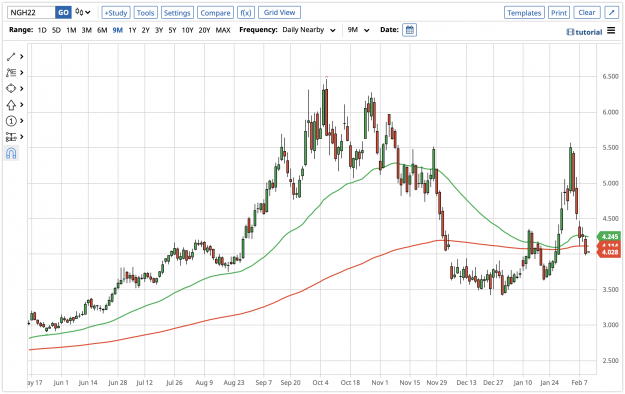Open the calendar date picker icon

click(x=409, y=30)
